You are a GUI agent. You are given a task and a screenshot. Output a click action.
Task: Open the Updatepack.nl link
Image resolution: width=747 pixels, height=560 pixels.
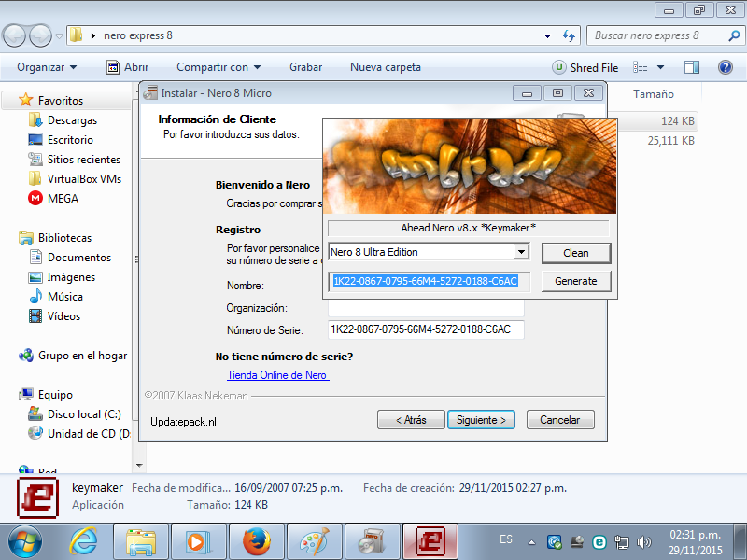183,422
